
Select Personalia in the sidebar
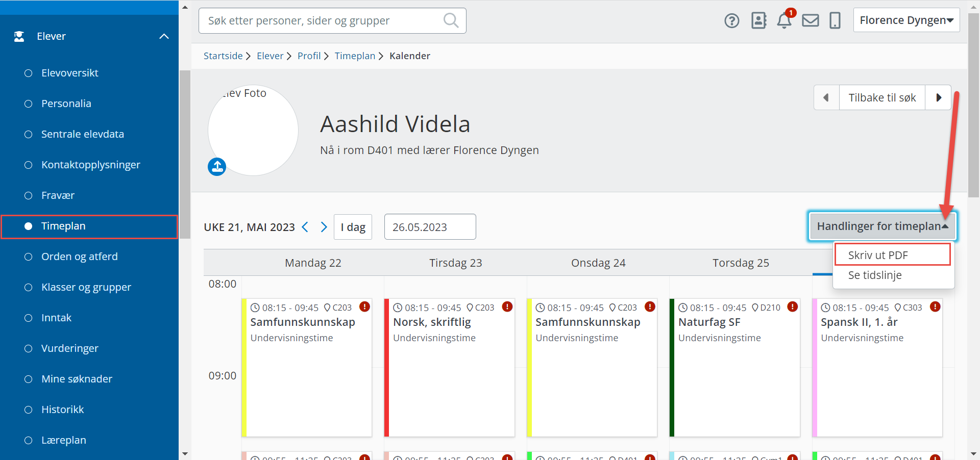tap(66, 104)
